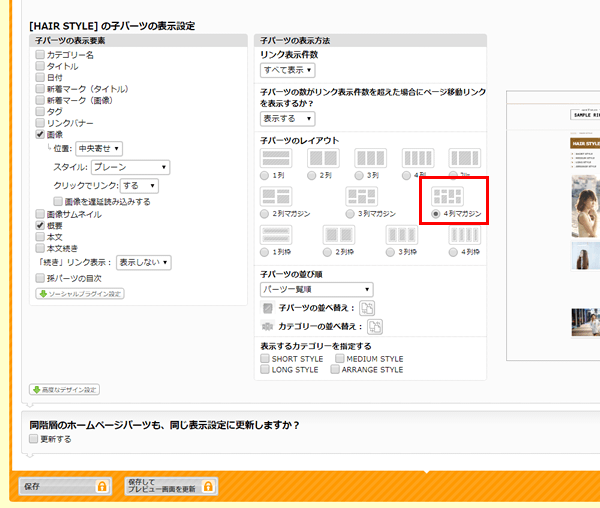Viewport: 600px width, 508px height.
Task: Expand the 子パーツの並び順 dropdown
Action: [x=316, y=289]
